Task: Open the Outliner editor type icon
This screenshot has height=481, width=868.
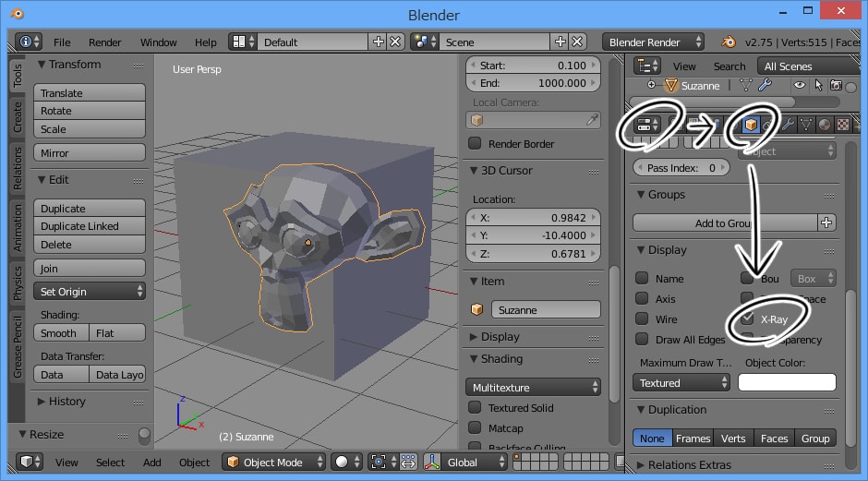Action: click(647, 66)
